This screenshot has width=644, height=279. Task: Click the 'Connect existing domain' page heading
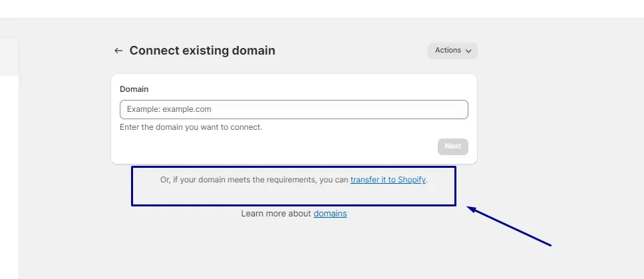[202, 51]
